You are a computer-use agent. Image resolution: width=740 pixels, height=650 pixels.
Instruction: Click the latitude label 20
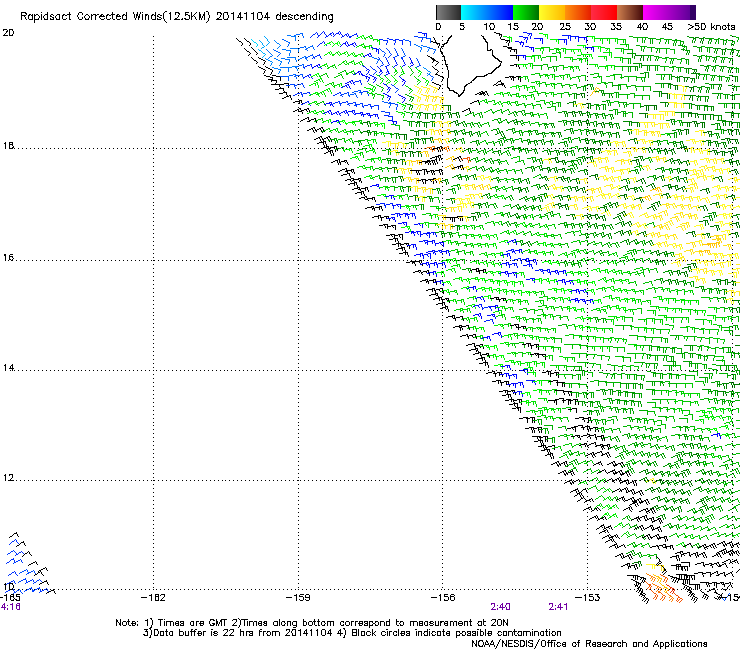click(8, 33)
